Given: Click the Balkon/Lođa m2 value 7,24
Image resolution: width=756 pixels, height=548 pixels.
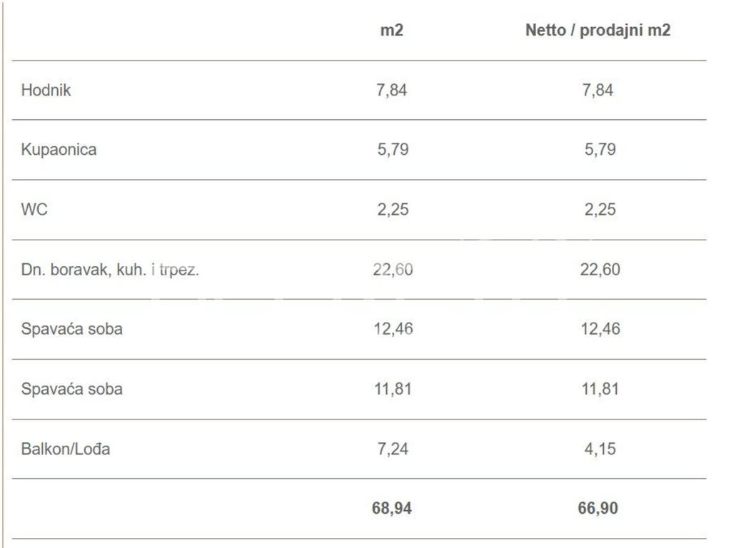Looking at the screenshot, I should (392, 450).
